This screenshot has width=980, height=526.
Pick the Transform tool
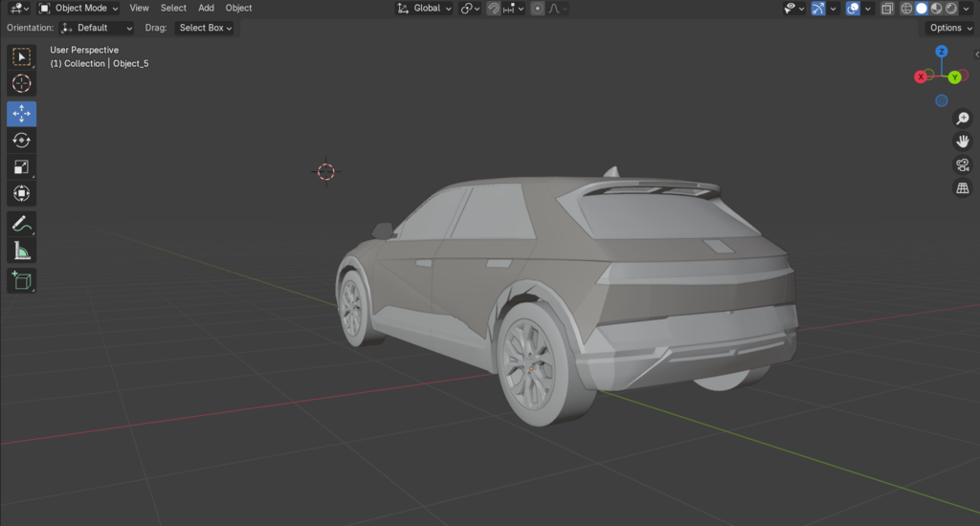pos(21,194)
